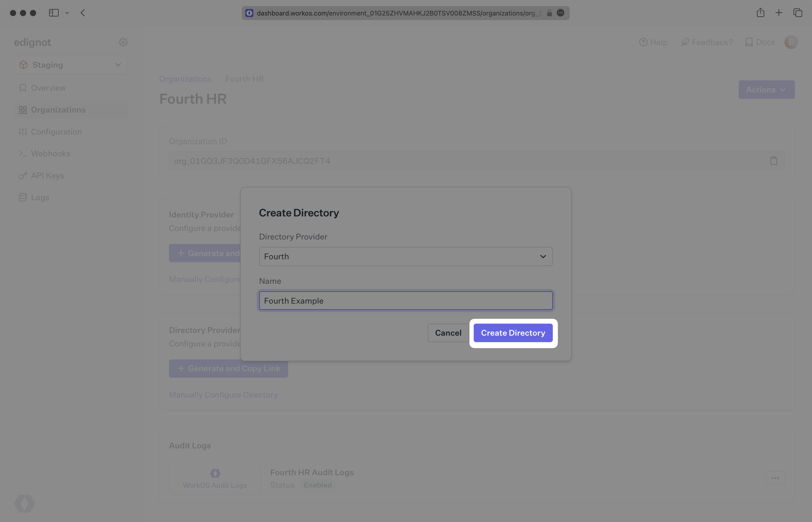Screen dimensions: 812x522
Task: Open the Audit Logs three-dots menu
Action: pos(775,478)
